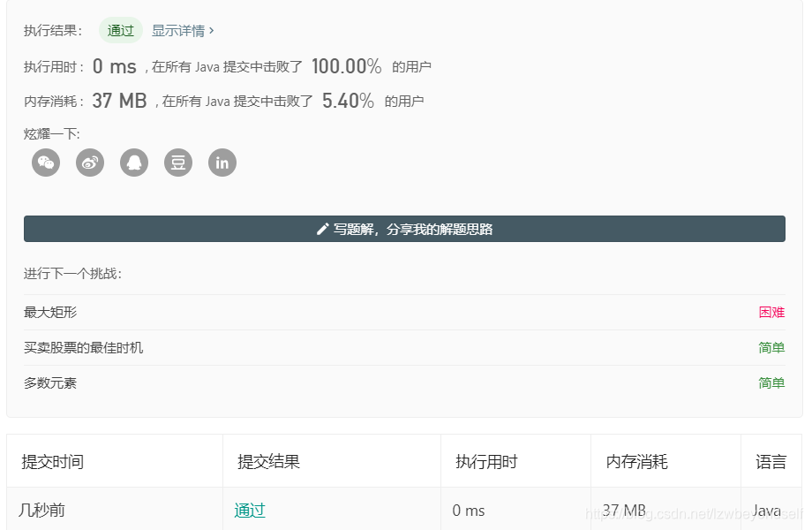Share result via the WeChat icon
This screenshot has height=530, width=812.
[45, 163]
